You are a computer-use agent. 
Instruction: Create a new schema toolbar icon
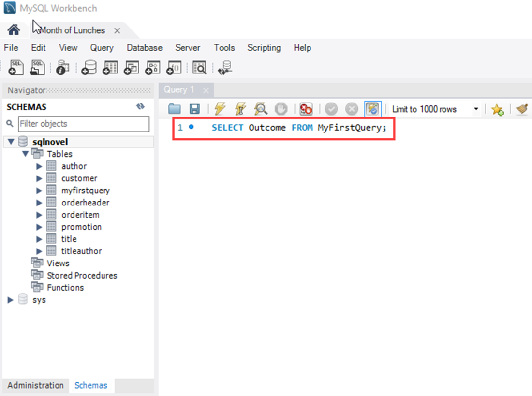pos(89,67)
